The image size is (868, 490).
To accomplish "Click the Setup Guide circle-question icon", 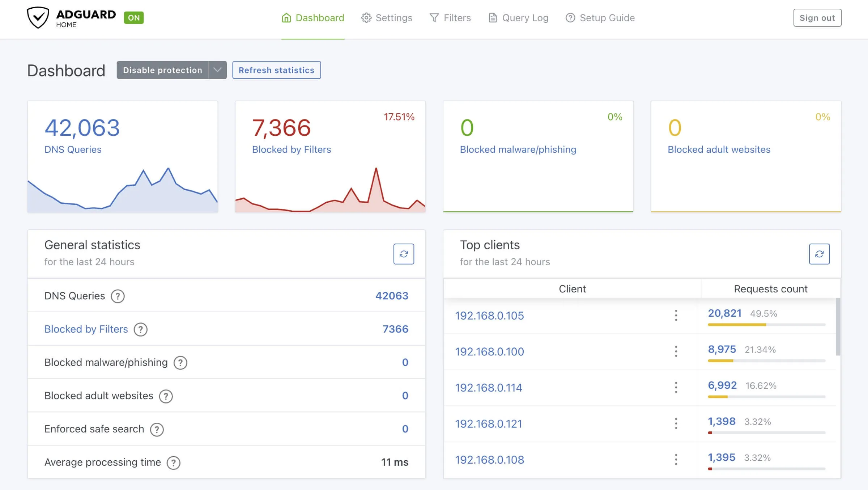I will (x=570, y=17).
